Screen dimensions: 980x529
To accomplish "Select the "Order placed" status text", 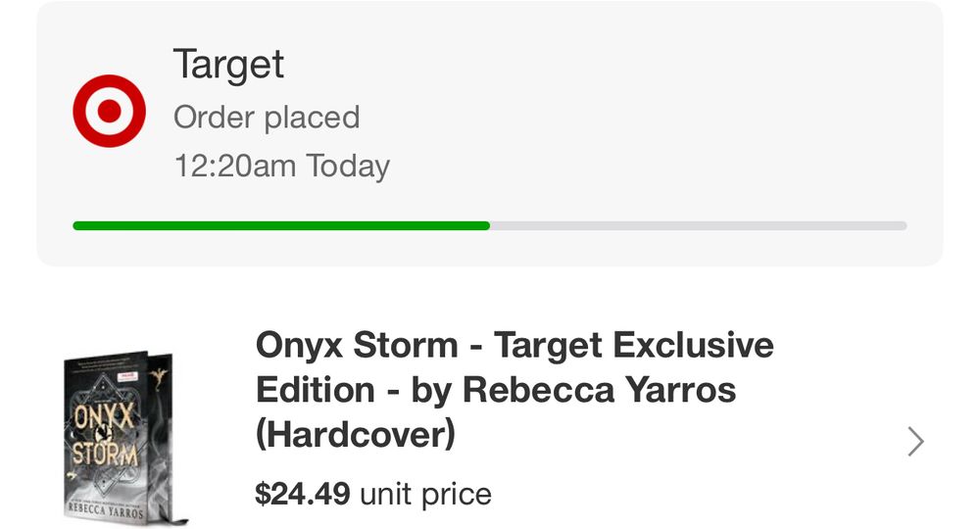I will point(267,118).
